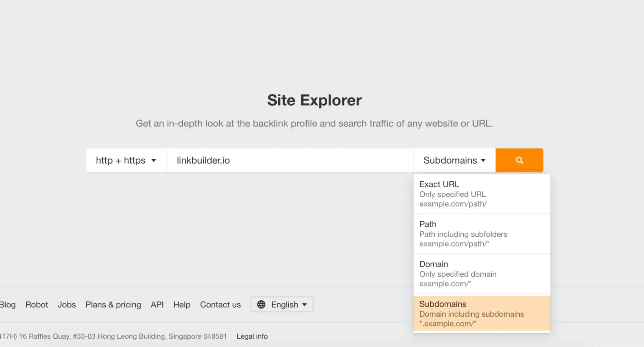Open Plans & pricing link

(x=113, y=304)
